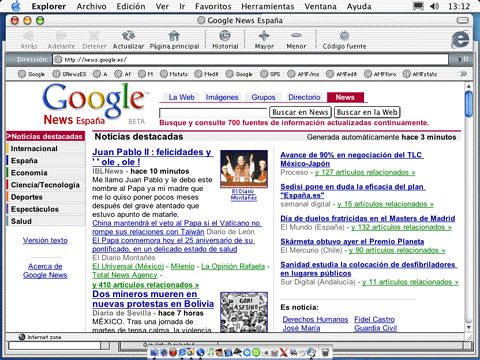480x360 pixels.
Task: Open the Ayuda menu
Action: point(359,6)
